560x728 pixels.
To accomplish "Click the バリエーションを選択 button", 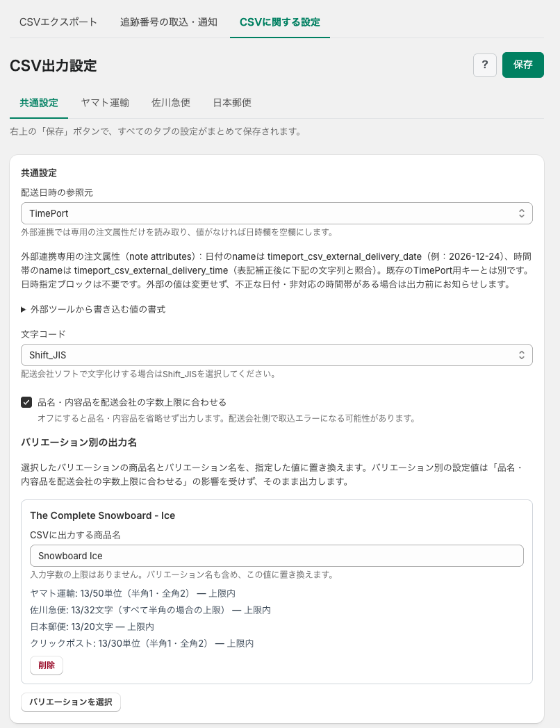I will [71, 702].
